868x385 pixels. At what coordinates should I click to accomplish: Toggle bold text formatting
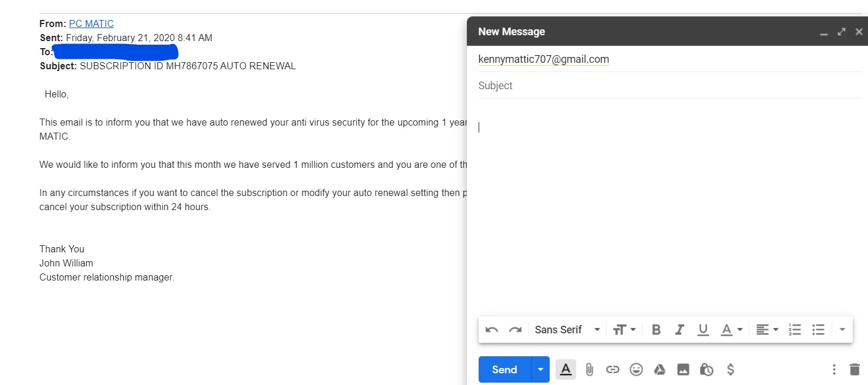[x=657, y=330]
